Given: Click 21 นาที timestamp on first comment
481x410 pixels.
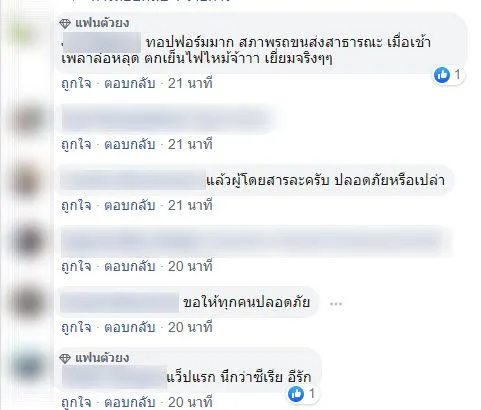Looking at the screenshot, I should pos(190,83).
